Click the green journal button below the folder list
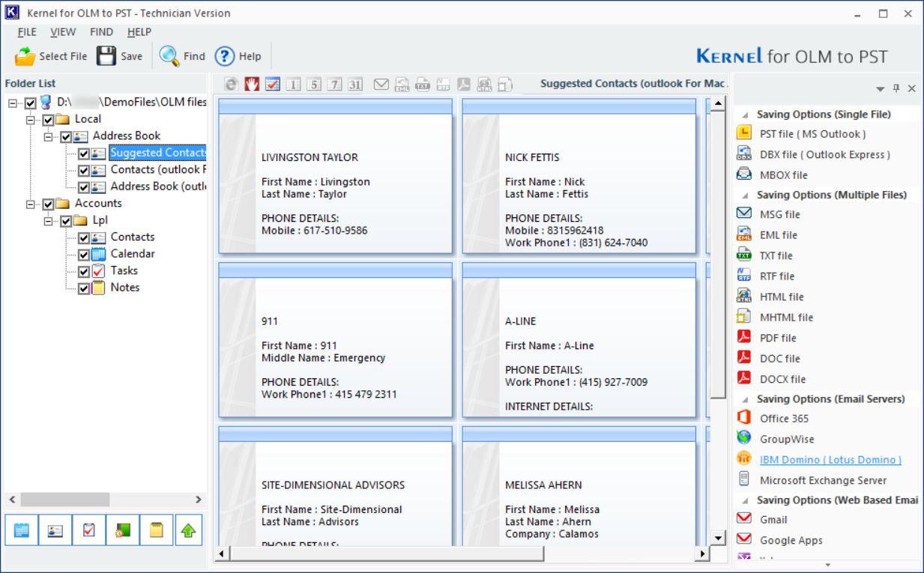 123,530
